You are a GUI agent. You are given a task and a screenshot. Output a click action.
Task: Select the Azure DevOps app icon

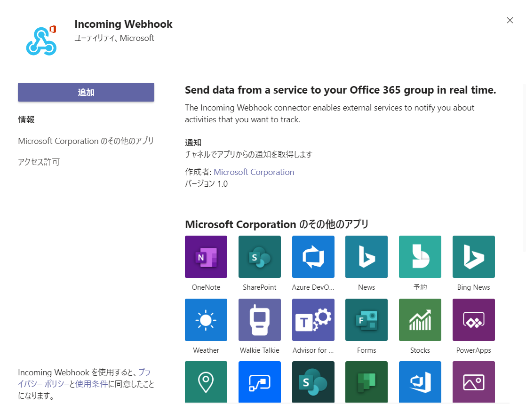(313, 257)
